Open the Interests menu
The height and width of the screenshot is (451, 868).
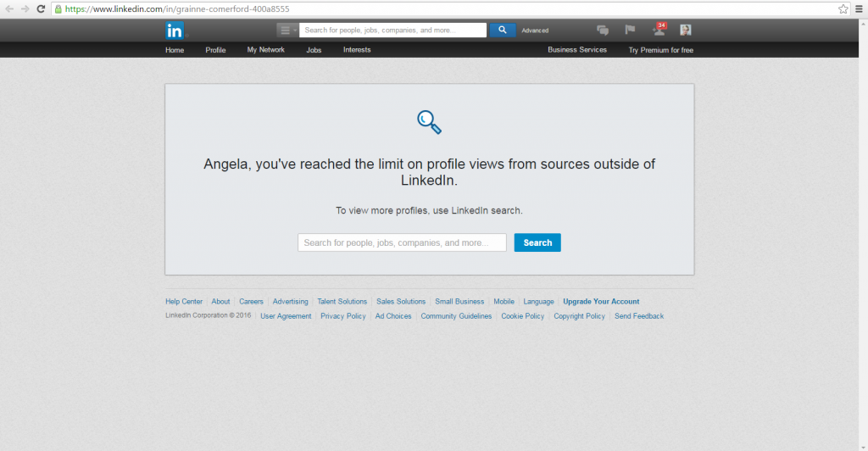(357, 50)
